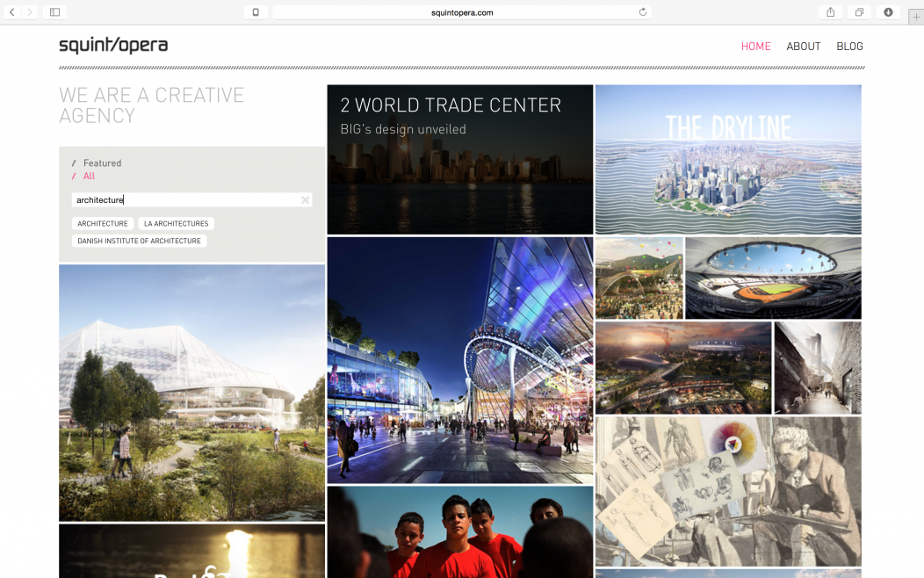The height and width of the screenshot is (578, 924).
Task: Open the HOME navigation item
Action: coord(755,46)
